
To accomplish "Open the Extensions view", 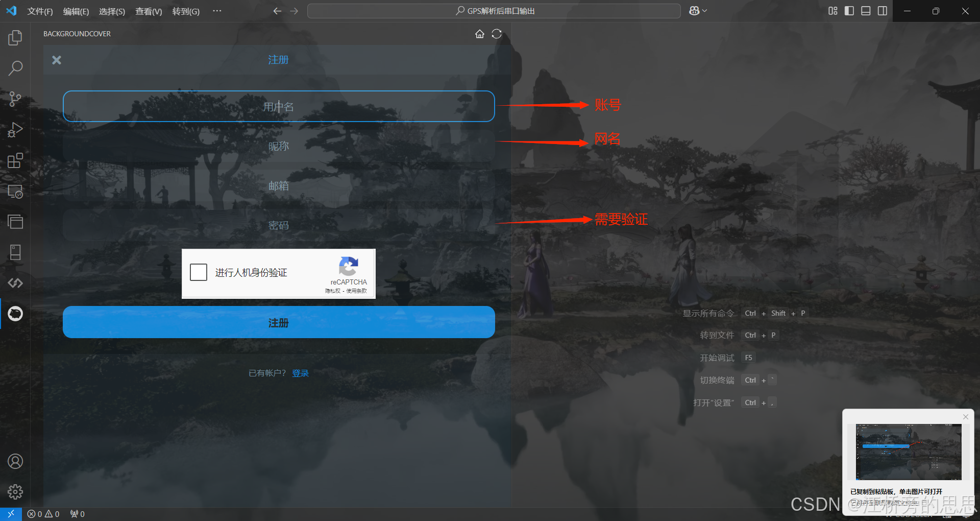I will (15, 160).
